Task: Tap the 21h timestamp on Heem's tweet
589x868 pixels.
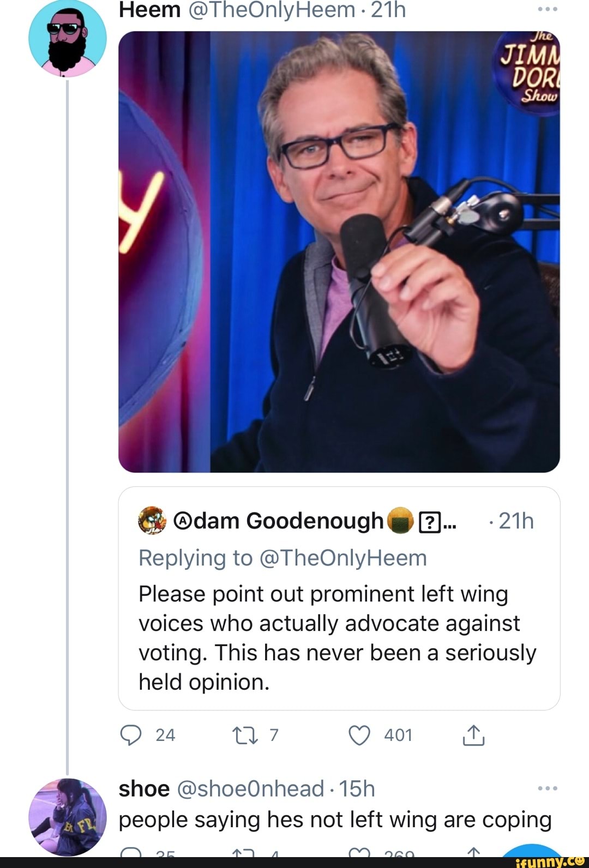Action: point(388,9)
